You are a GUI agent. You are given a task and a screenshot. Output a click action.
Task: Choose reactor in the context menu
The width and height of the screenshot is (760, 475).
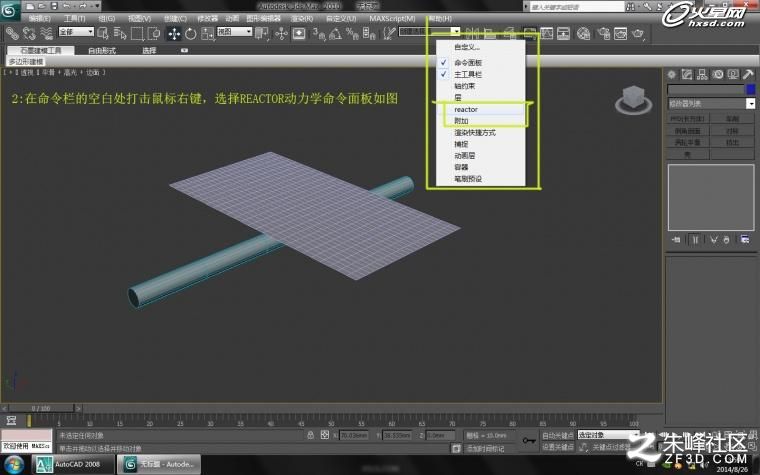point(480,110)
